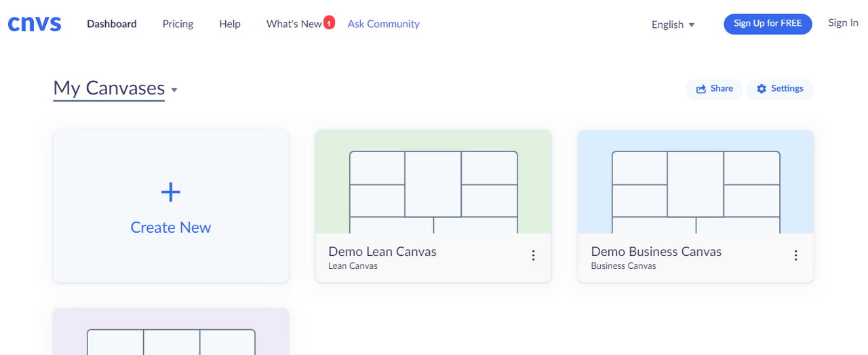Open the purple canvas thumbnail at bottom
Screen dimensions: 868x355
tap(171, 332)
